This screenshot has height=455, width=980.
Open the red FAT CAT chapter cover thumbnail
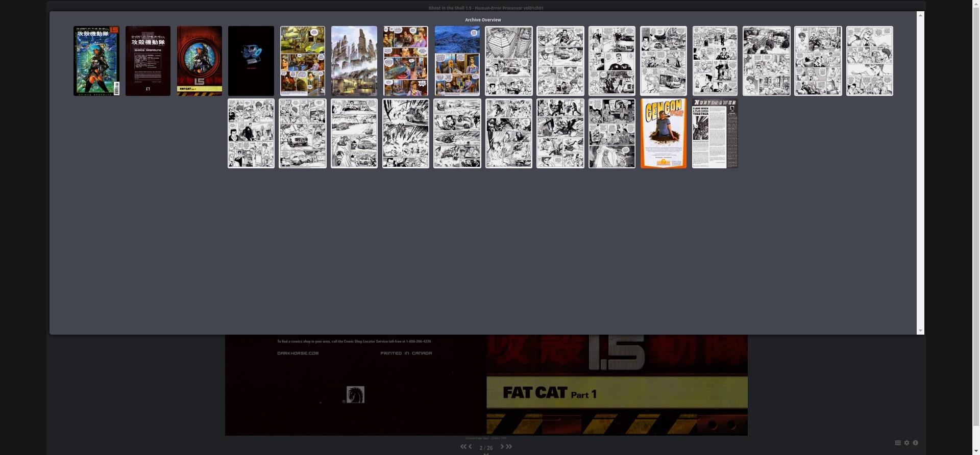pyautogui.click(x=200, y=61)
